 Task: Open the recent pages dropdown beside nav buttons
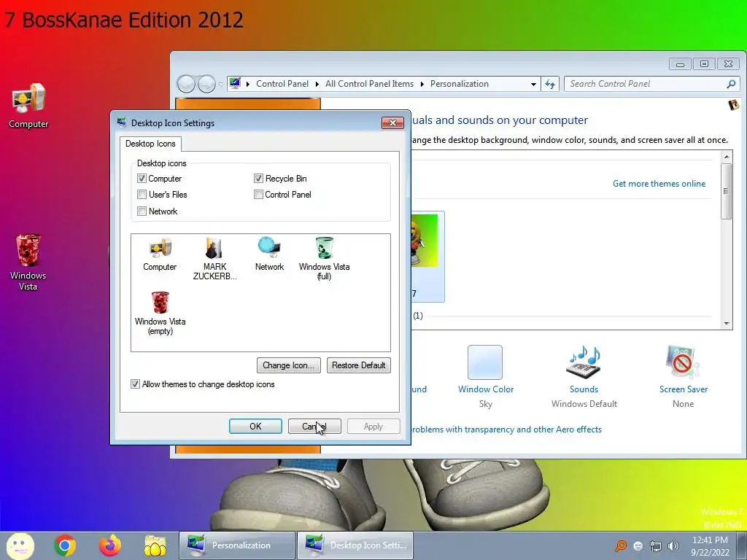tap(221, 85)
